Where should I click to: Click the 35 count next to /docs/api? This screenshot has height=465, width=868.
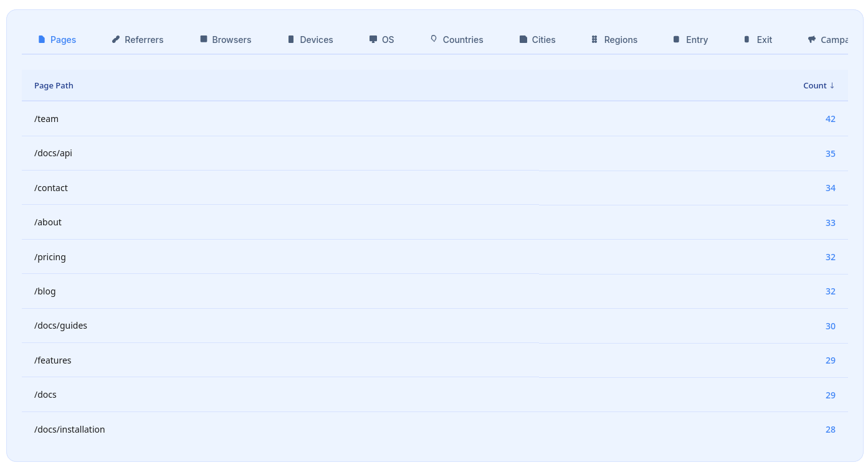tap(830, 153)
